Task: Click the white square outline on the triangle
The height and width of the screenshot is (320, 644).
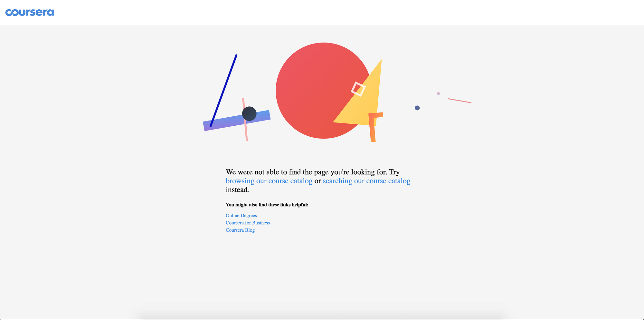Action: click(x=358, y=89)
